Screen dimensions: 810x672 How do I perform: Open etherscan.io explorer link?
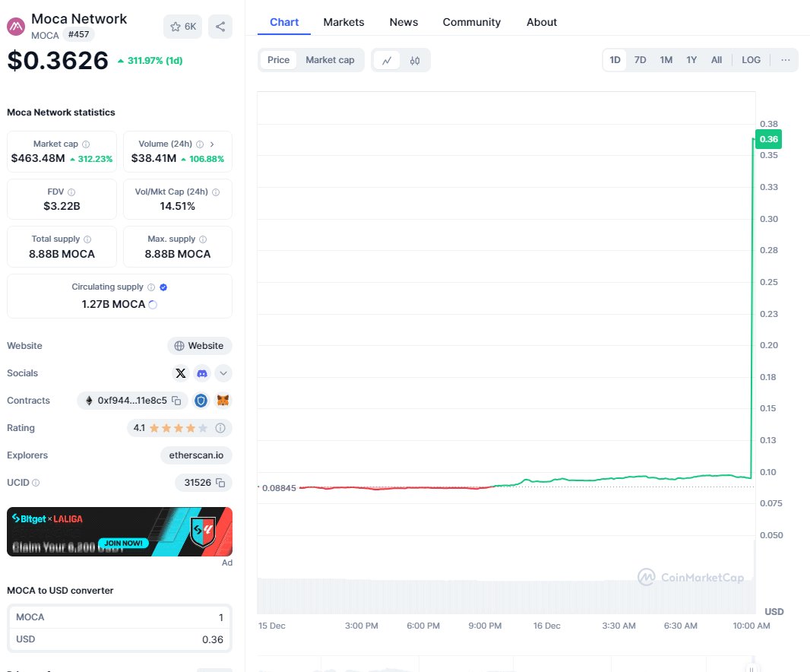pyautogui.click(x=196, y=455)
